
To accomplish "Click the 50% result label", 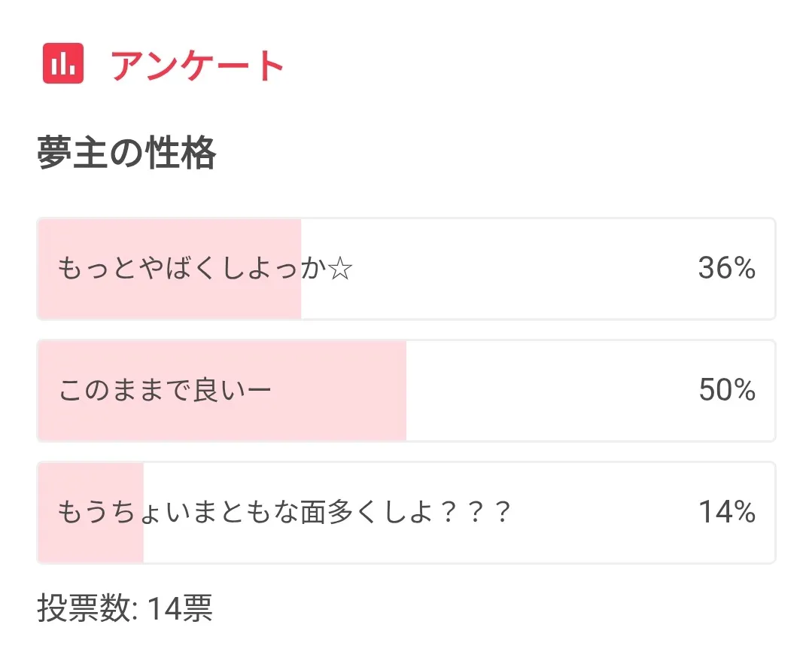I will pos(726,390).
